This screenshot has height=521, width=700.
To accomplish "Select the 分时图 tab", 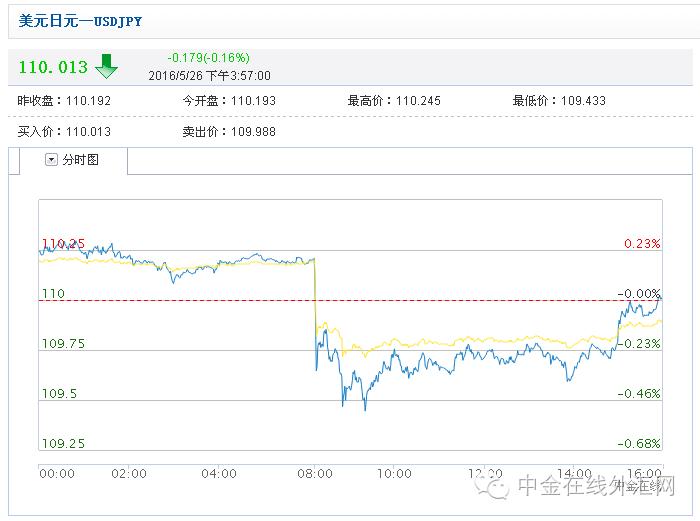I will pos(74,160).
